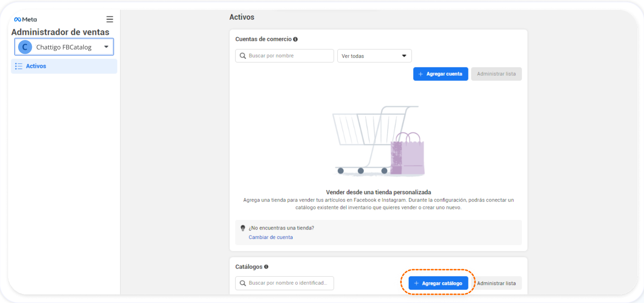644x303 pixels.
Task: Click the Meta logo
Action: point(25,19)
